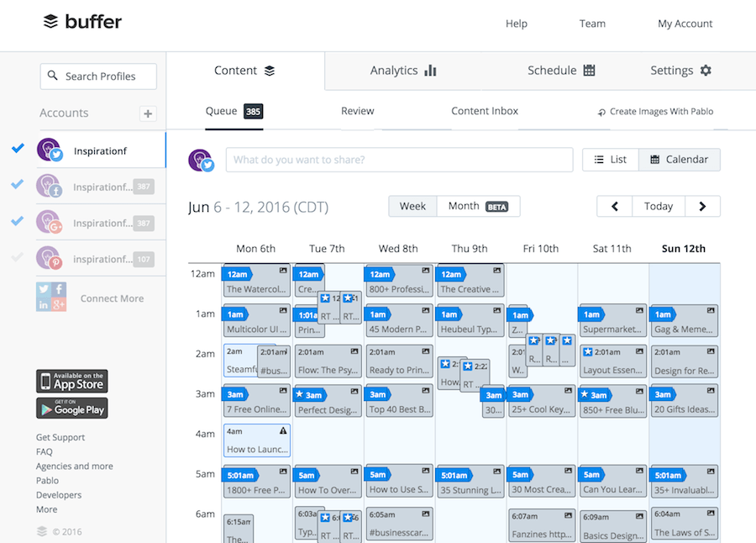756x543 pixels.
Task: Open the Content tab
Action: 245,71
